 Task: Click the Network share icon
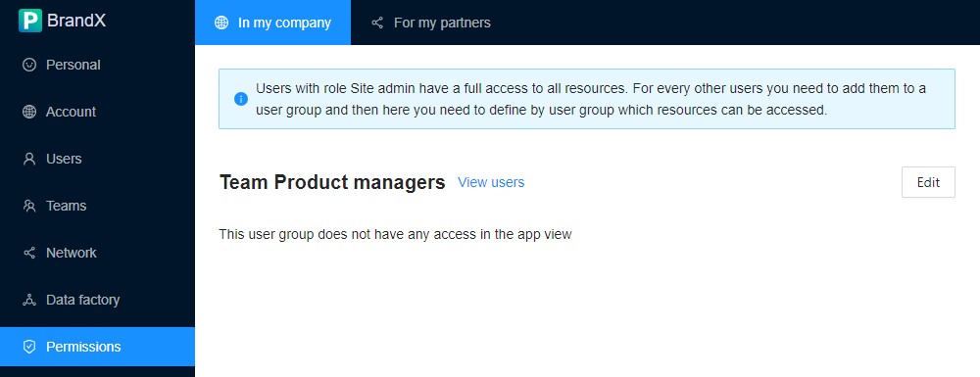[29, 253]
